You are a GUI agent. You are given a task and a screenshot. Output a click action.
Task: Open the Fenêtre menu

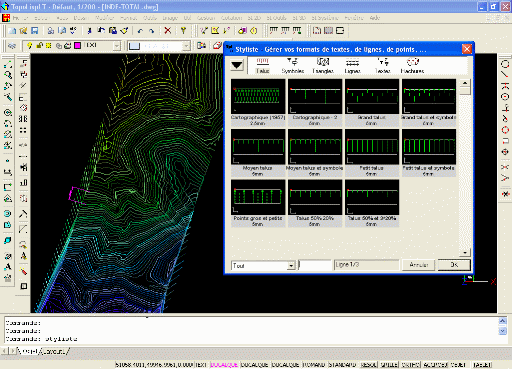354,18
